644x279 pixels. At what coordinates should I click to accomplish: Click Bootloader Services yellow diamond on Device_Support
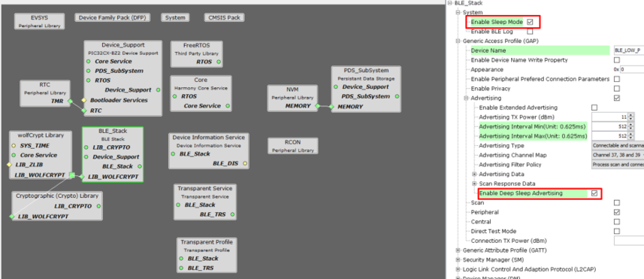83,100
